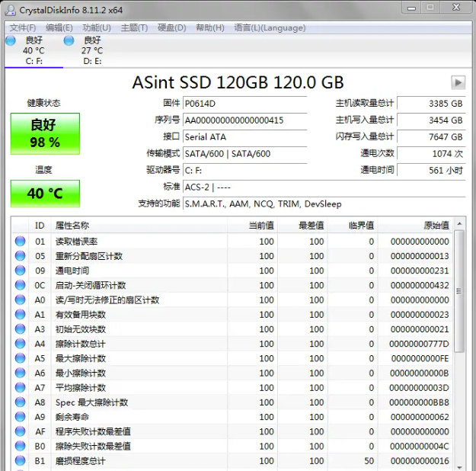Screen dimensions: 476x471
Task: Open the 硬盘(D) menu
Action: [171, 28]
